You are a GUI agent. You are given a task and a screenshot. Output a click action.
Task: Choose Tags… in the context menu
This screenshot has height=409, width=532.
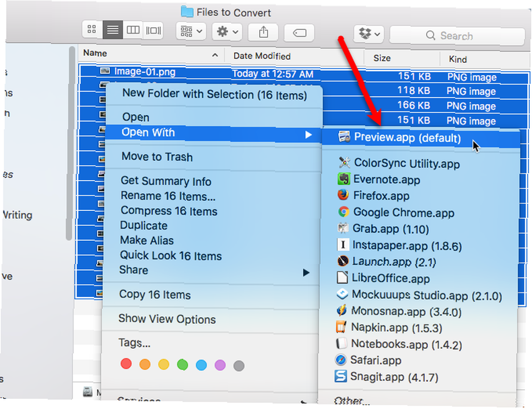[135, 343]
